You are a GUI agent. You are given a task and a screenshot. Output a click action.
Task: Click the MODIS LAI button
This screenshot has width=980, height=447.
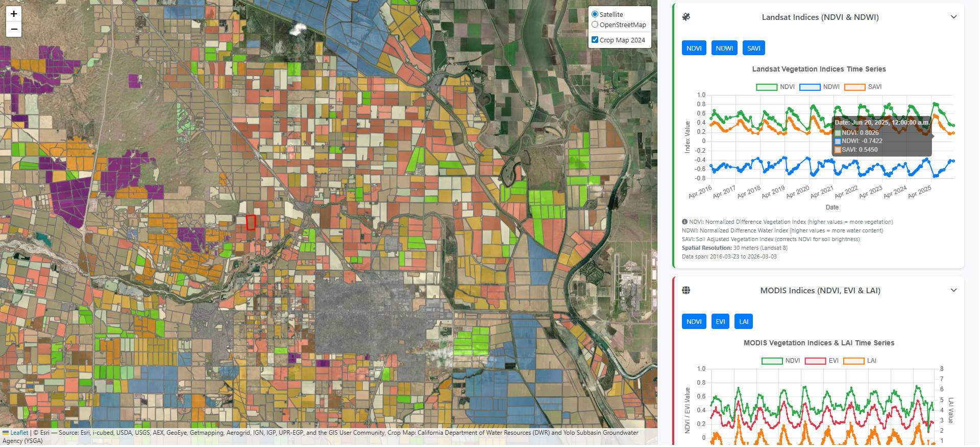(744, 321)
